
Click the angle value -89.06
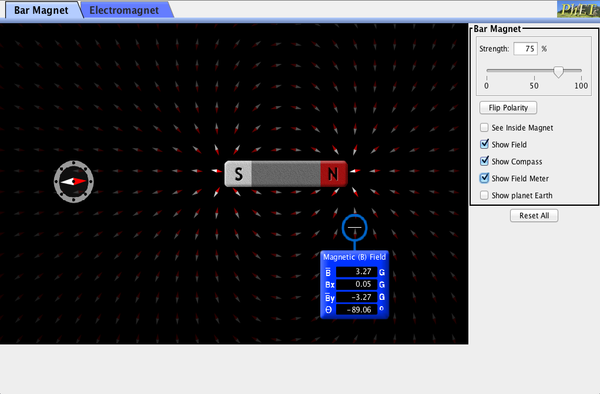point(356,309)
